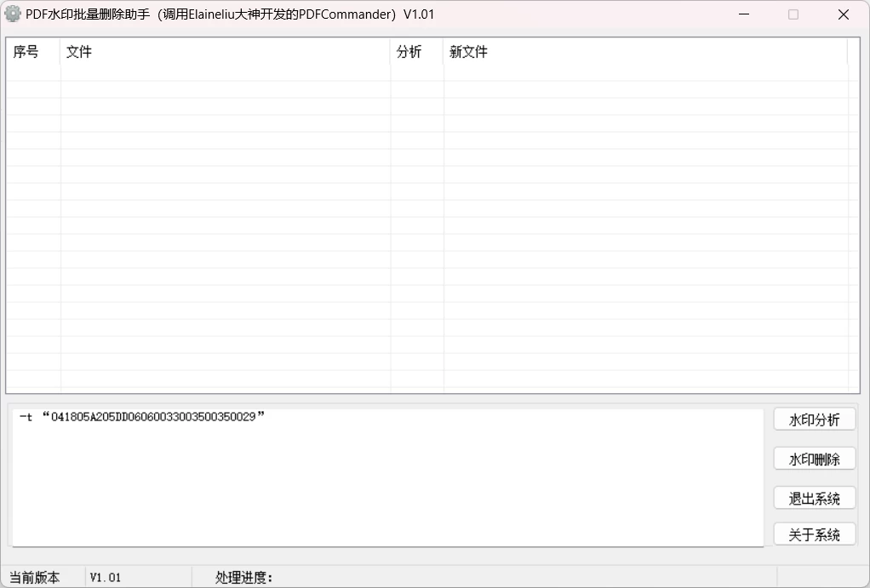Click the 水印分析 button to analyze watermarks

(814, 419)
